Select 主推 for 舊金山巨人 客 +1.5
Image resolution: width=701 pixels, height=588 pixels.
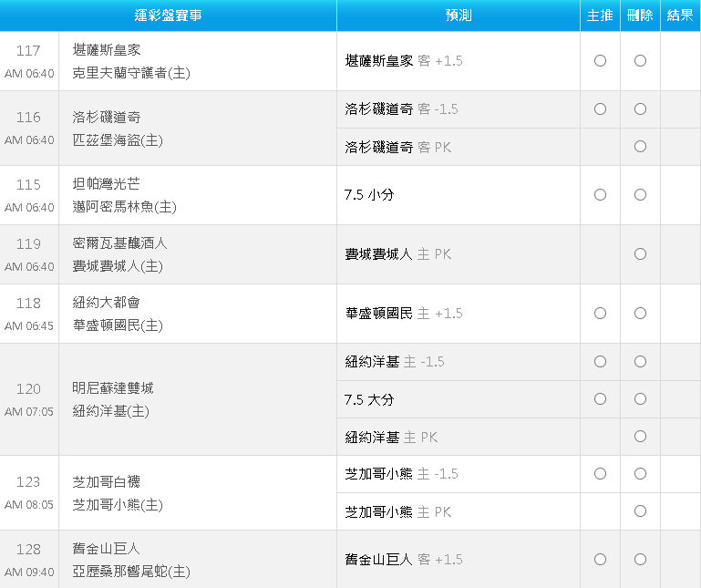(600, 560)
